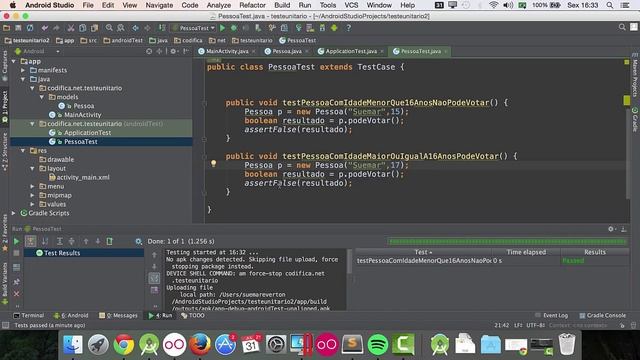
Task: Click the console output vertical scrollbar
Action: click(x=349, y=263)
